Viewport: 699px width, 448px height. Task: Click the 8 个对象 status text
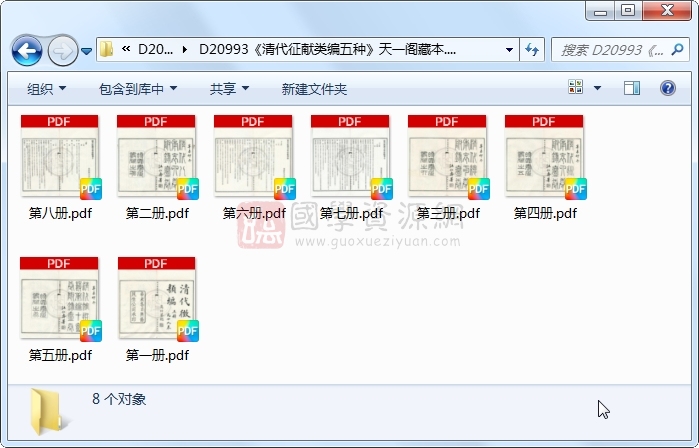click(x=119, y=399)
